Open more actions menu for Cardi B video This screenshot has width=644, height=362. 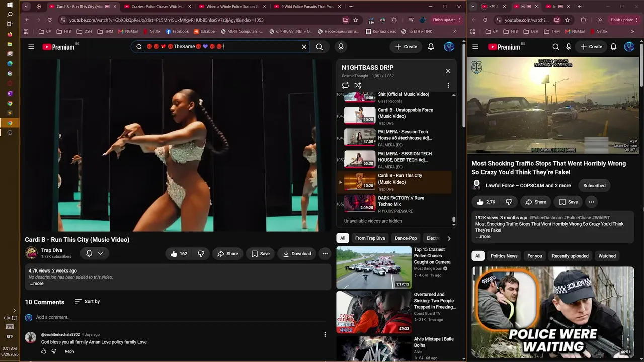pyautogui.click(x=325, y=254)
